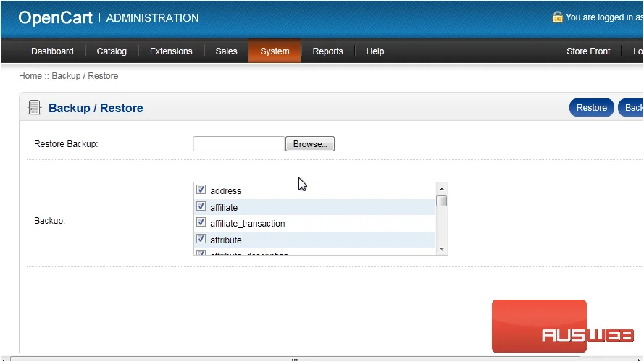Click the table list scrollbar thumb
The height and width of the screenshot is (362, 644).
click(x=442, y=201)
